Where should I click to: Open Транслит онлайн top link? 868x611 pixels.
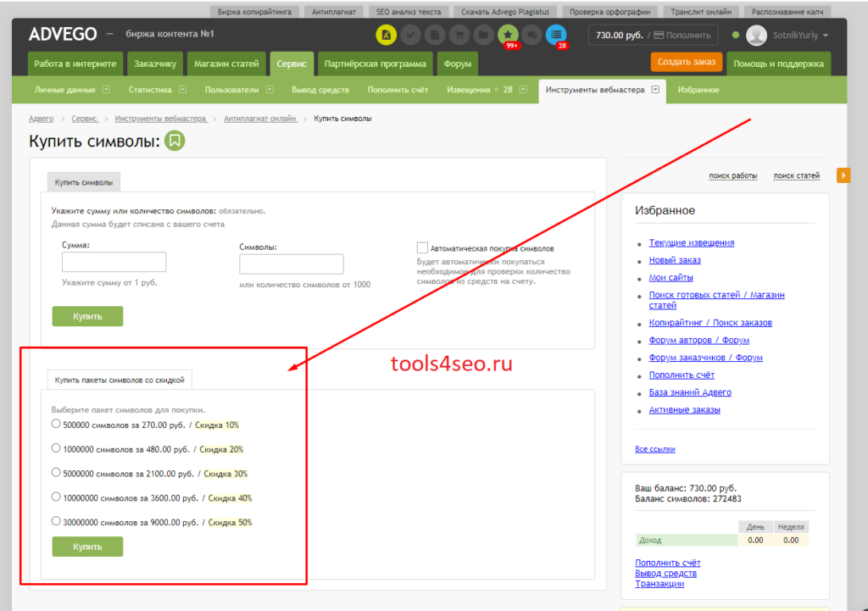[701, 12]
